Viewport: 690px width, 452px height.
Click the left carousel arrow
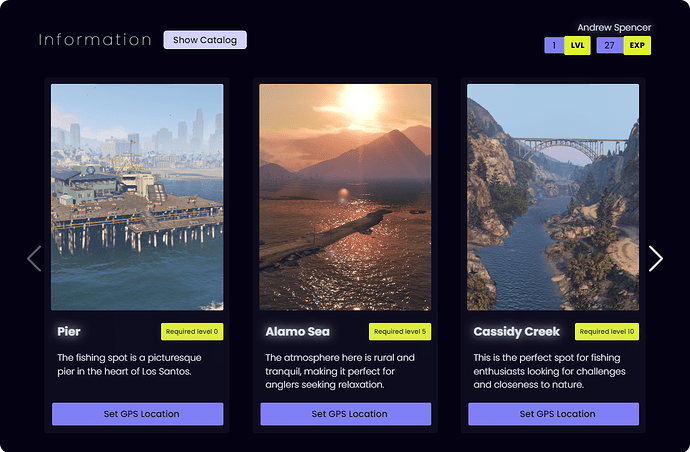point(34,258)
